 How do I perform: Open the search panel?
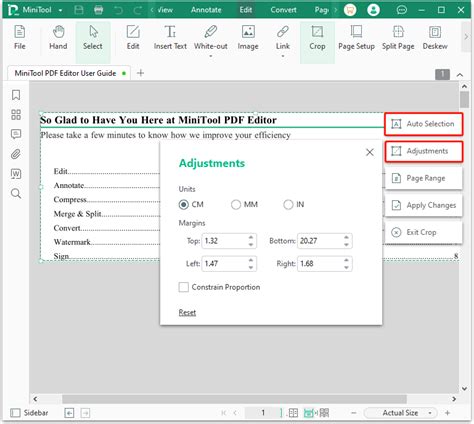pyautogui.click(x=16, y=193)
